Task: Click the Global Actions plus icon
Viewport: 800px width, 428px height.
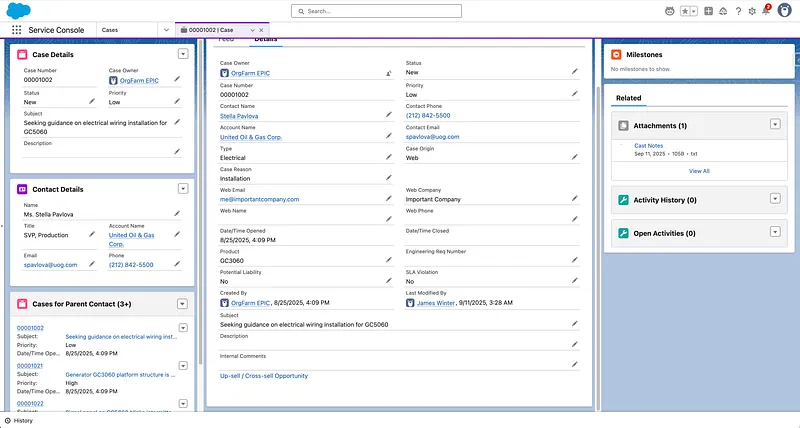Action: [709, 11]
